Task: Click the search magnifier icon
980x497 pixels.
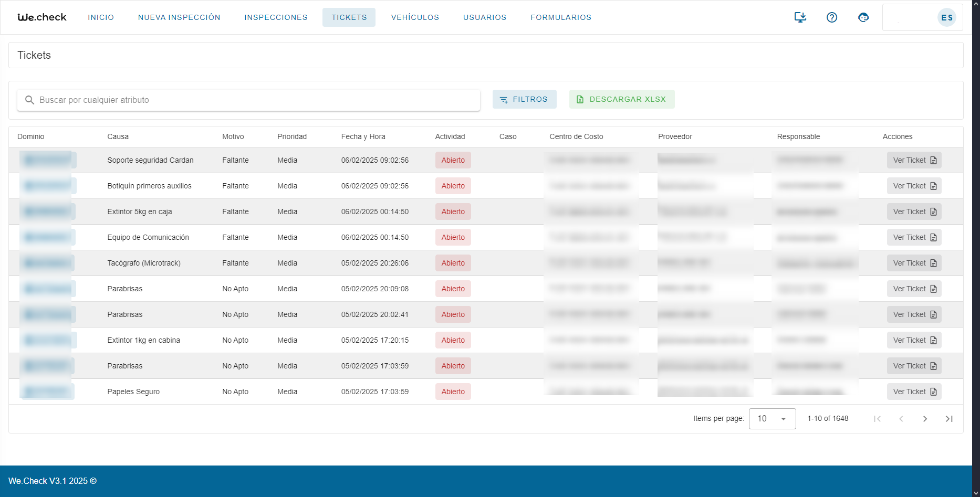Action: [29, 100]
